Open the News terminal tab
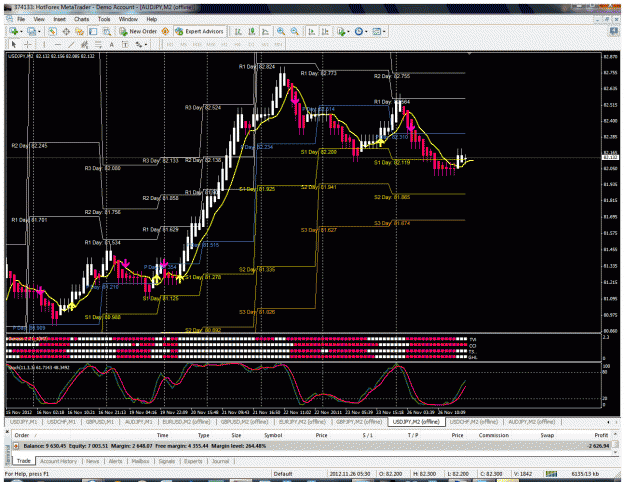 (92, 461)
